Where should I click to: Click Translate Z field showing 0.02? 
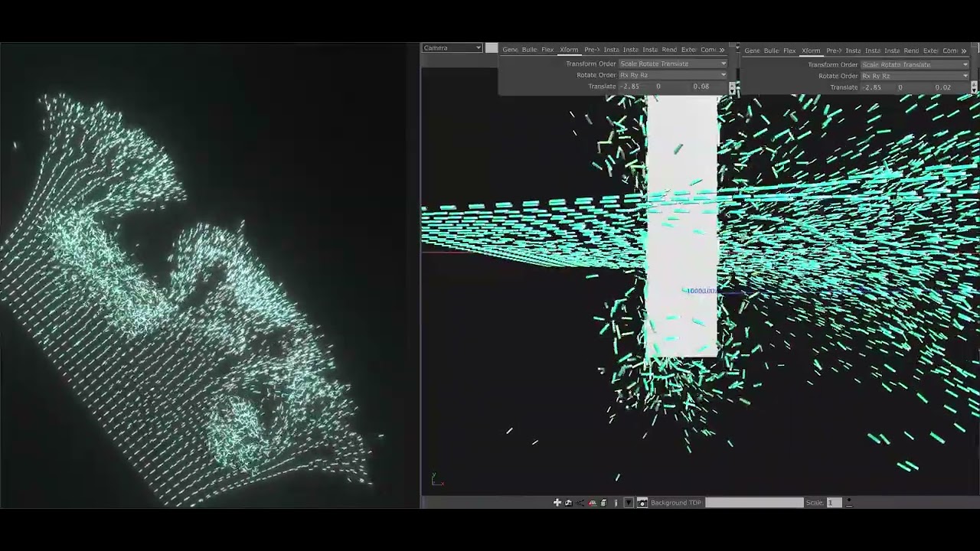coord(951,87)
